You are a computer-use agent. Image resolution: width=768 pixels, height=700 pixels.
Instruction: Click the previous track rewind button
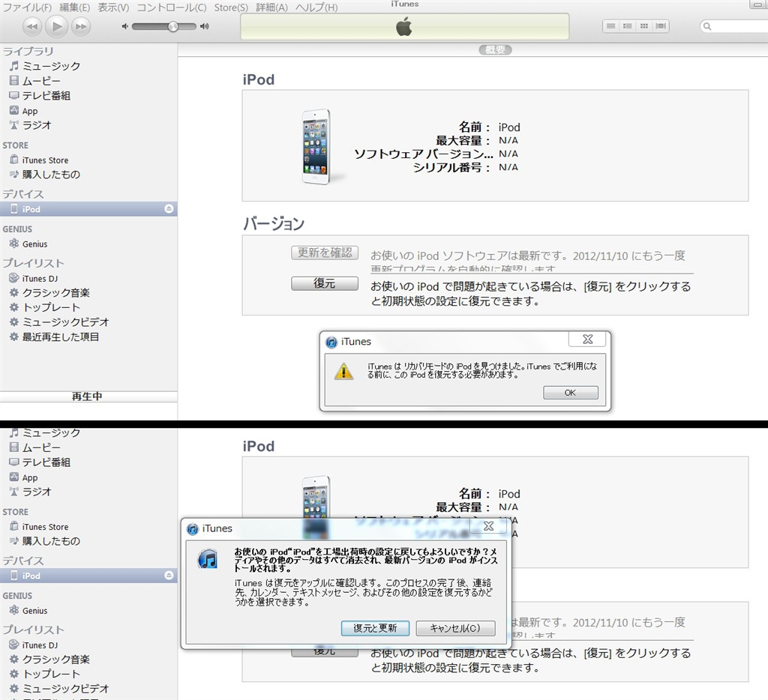coord(32,26)
